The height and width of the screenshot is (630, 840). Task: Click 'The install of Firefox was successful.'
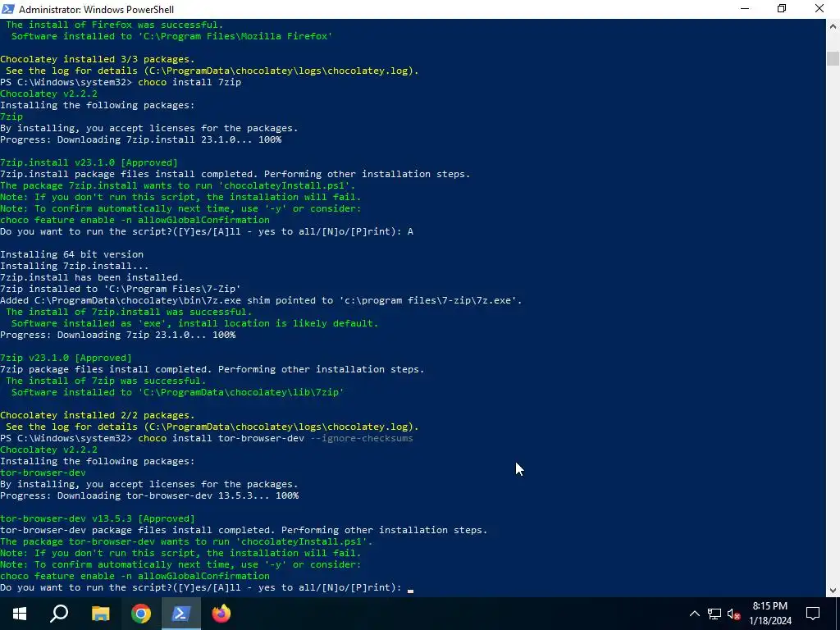click(115, 25)
